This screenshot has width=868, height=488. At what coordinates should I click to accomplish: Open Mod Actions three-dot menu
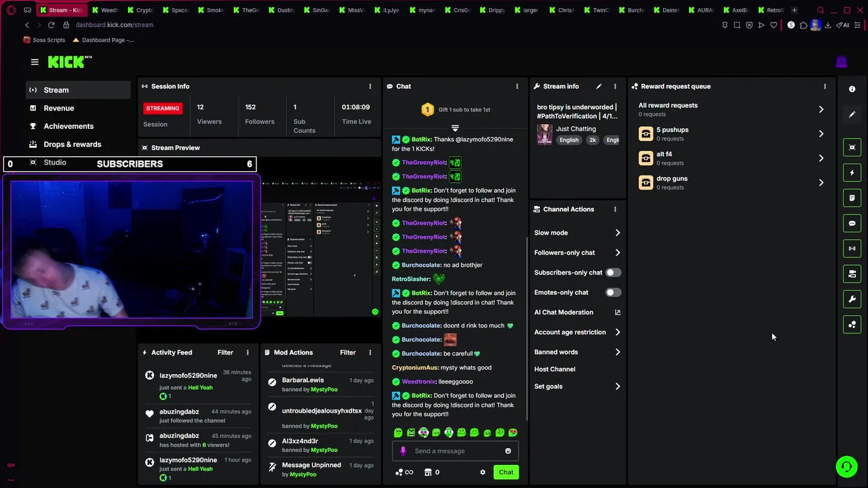point(370,352)
